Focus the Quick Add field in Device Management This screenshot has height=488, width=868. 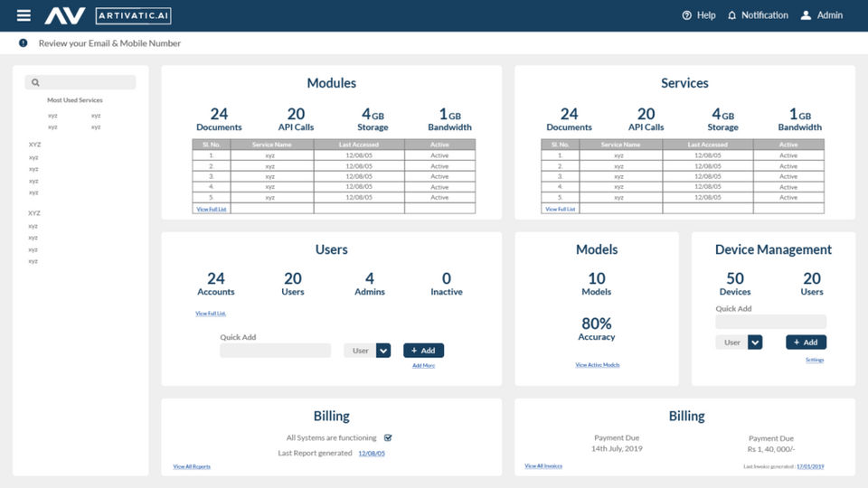(x=770, y=322)
